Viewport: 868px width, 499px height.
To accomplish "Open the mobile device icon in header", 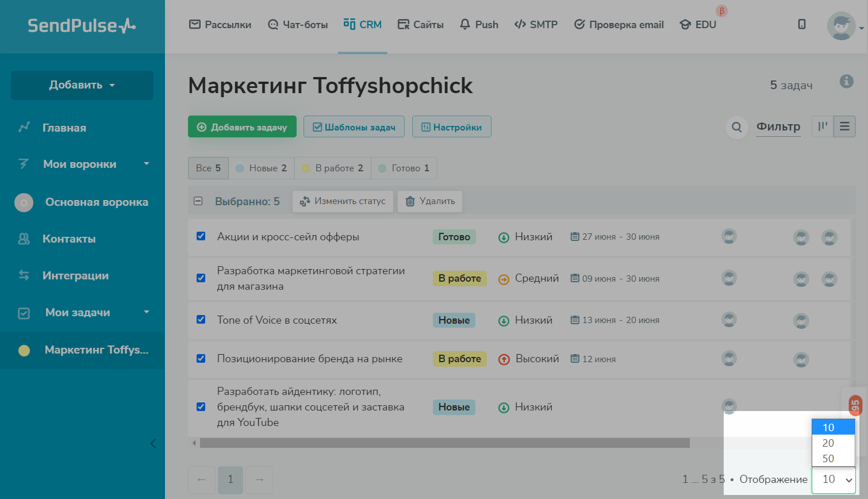I will [802, 24].
